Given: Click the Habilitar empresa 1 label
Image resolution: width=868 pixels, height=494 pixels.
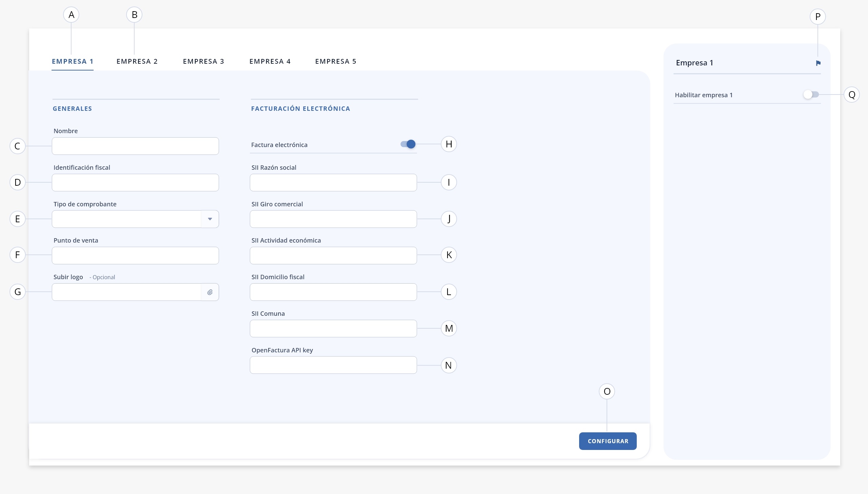Looking at the screenshot, I should click(x=703, y=95).
